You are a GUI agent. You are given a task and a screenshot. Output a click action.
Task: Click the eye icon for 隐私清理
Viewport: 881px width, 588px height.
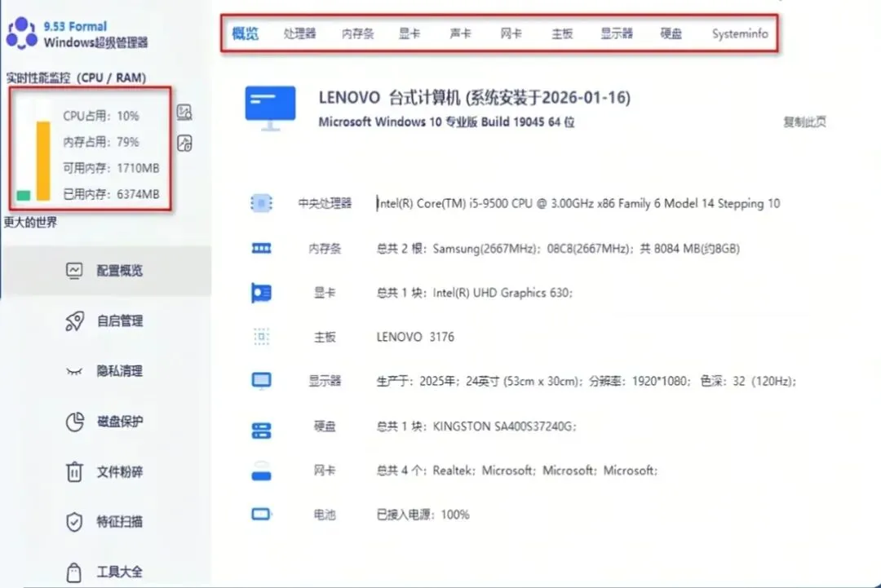click(74, 371)
